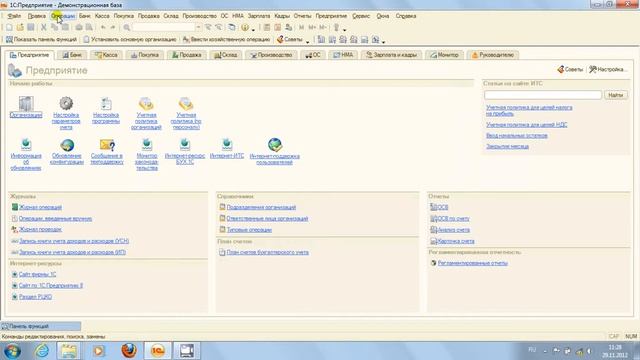
Task: Click the Save toolbar icon
Action: point(31,27)
